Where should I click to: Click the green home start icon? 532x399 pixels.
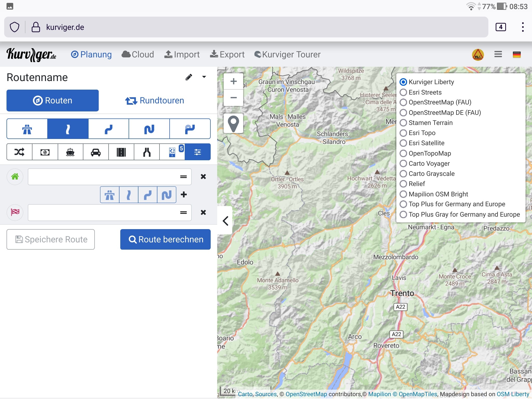coord(15,177)
